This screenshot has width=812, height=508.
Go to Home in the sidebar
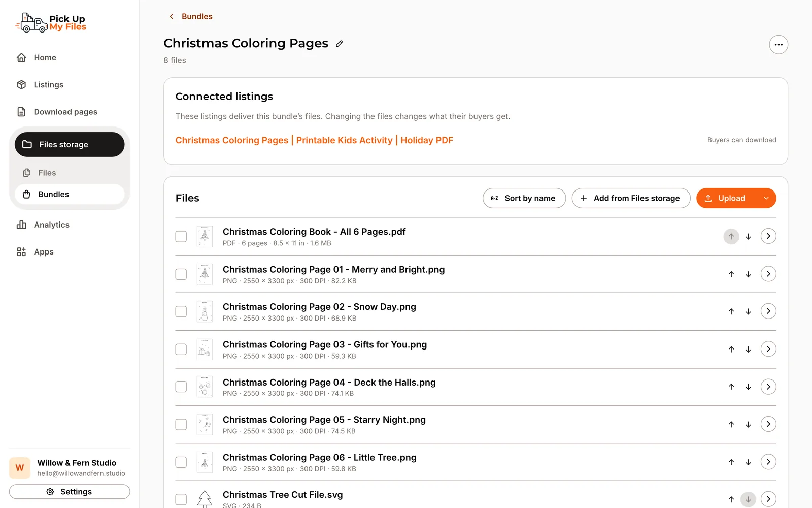45,58
